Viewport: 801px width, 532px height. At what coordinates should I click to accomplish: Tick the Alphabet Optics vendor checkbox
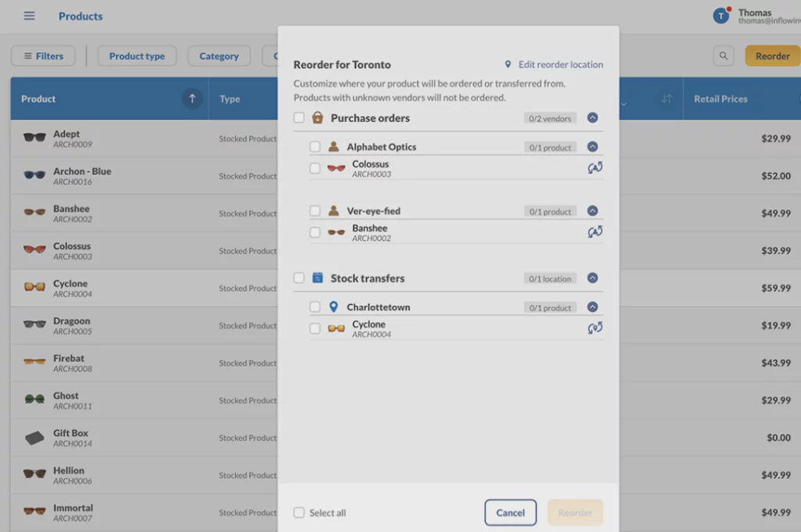(314, 147)
